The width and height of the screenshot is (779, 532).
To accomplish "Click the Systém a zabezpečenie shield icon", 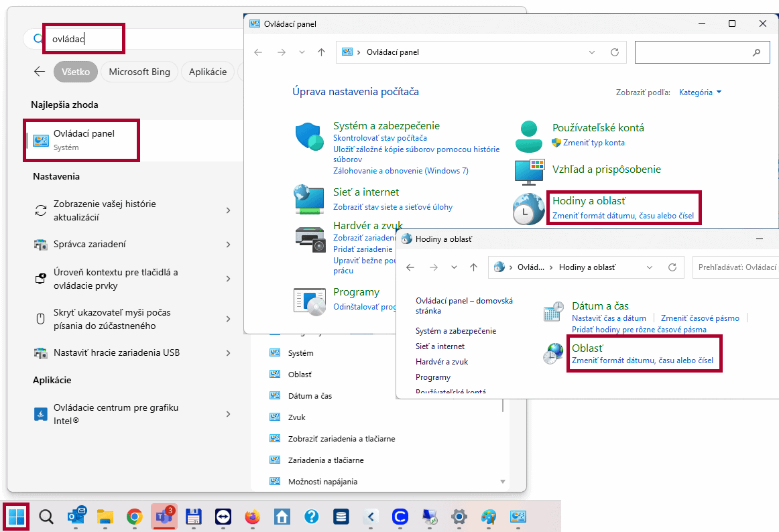I will click(310, 137).
